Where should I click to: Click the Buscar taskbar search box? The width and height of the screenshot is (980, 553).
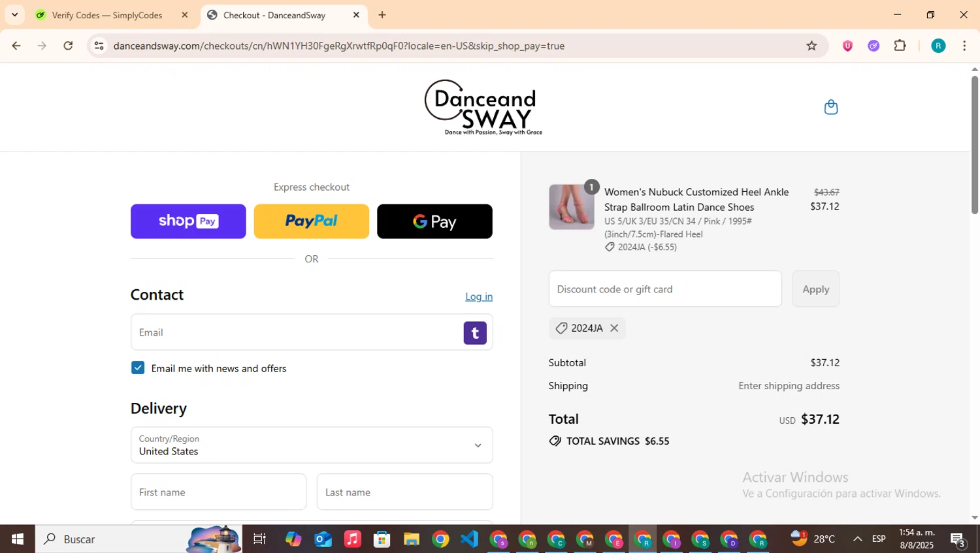pos(139,539)
